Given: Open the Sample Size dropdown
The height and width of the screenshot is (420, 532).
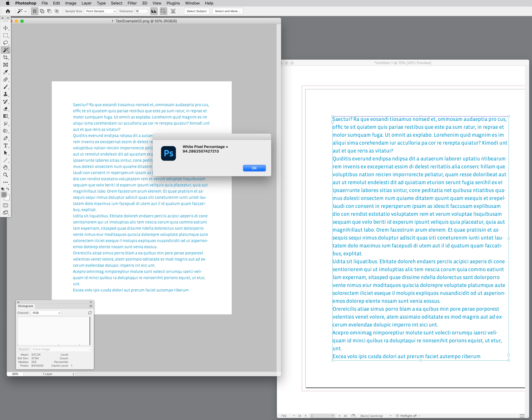Looking at the screenshot, I should point(100,11).
